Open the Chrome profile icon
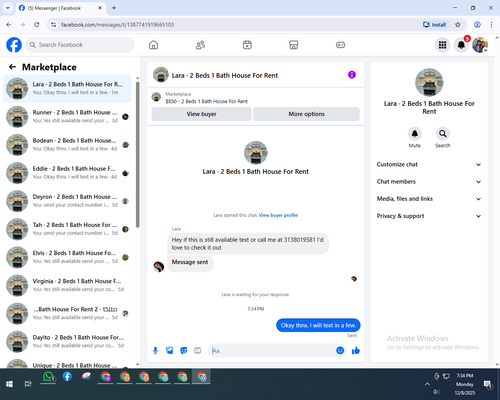 tap(477, 25)
